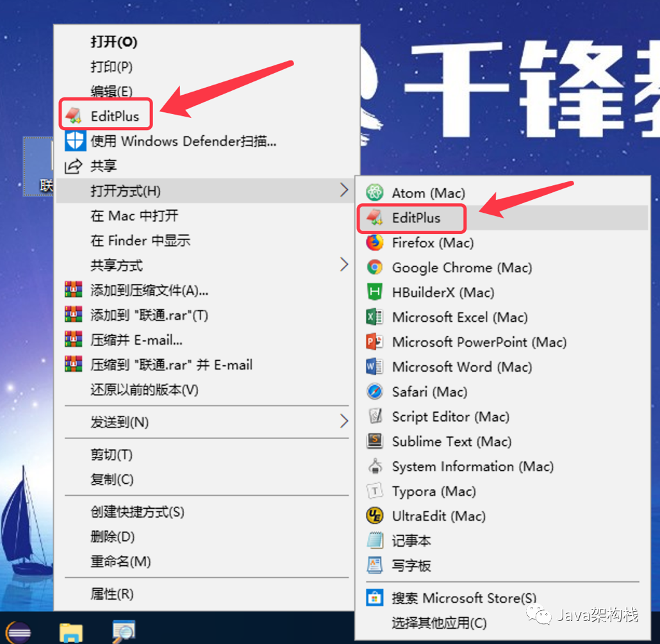Click Firefox (Mac) label text
This screenshot has height=644, width=660.
pyautogui.click(x=433, y=242)
